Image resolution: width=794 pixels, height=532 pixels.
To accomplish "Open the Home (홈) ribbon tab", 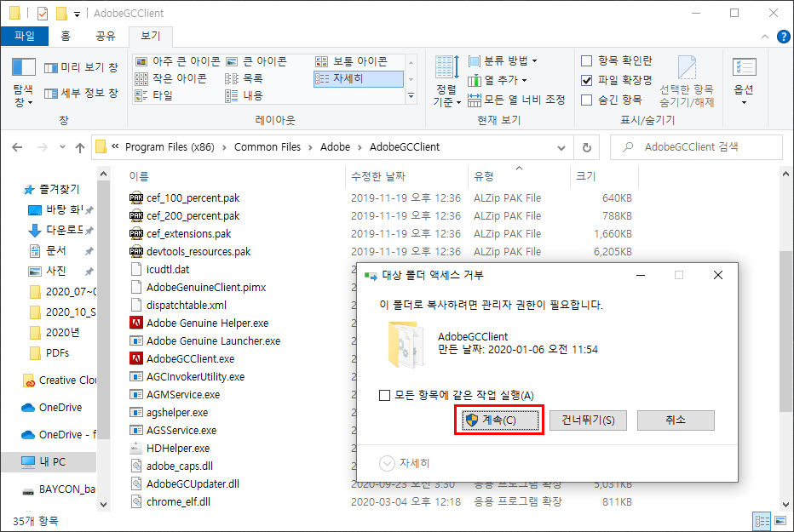I will pos(66,36).
